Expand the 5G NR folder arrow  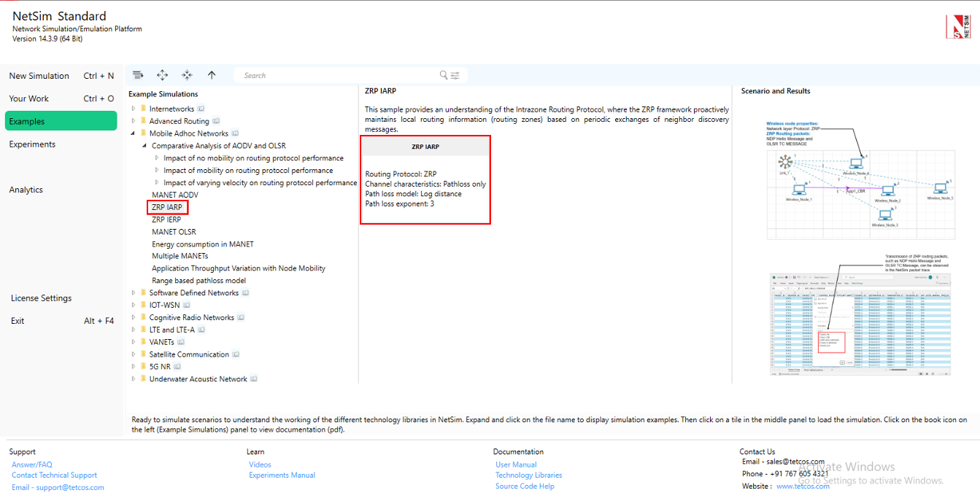click(134, 367)
